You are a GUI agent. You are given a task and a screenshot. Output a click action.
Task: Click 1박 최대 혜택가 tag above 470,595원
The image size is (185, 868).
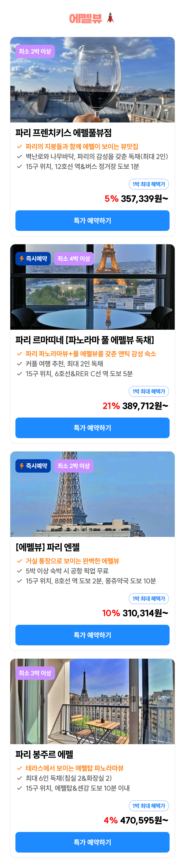(x=149, y=806)
